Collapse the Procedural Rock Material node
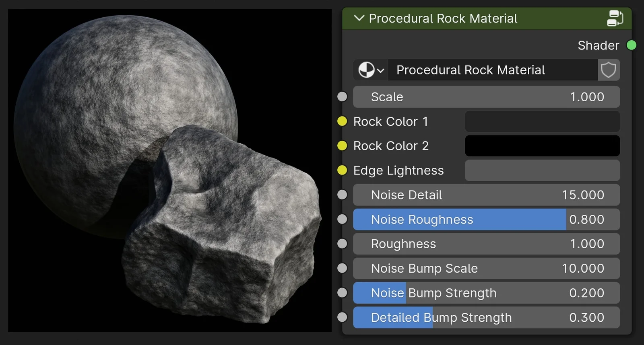Viewport: 644px width, 345px height. (359, 18)
